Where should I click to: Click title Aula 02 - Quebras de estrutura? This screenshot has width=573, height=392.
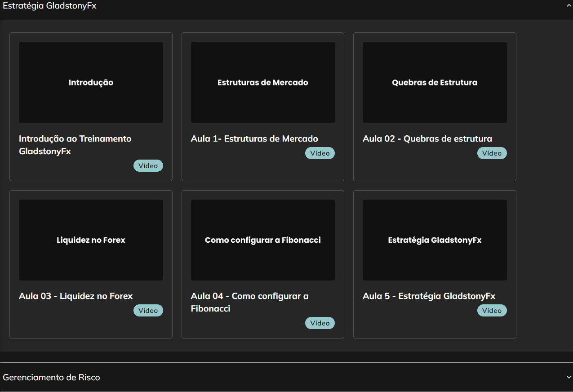click(x=427, y=138)
